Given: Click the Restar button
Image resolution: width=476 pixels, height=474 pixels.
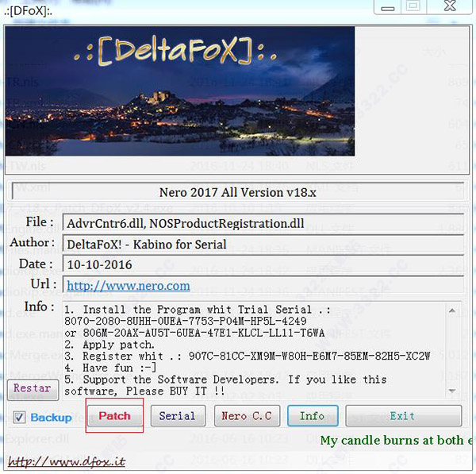Looking at the screenshot, I should [33, 389].
